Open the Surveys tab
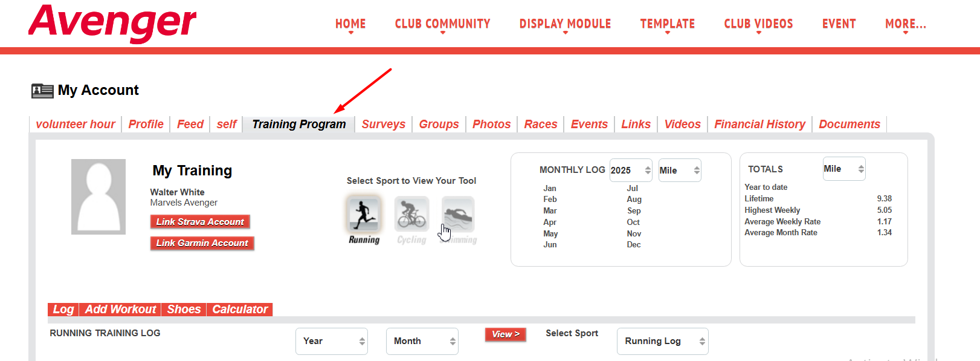 (x=383, y=124)
